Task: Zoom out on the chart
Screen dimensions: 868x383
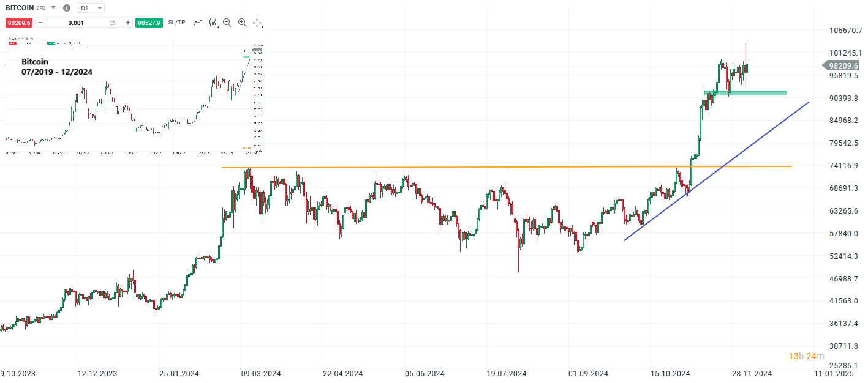Action: [x=227, y=23]
